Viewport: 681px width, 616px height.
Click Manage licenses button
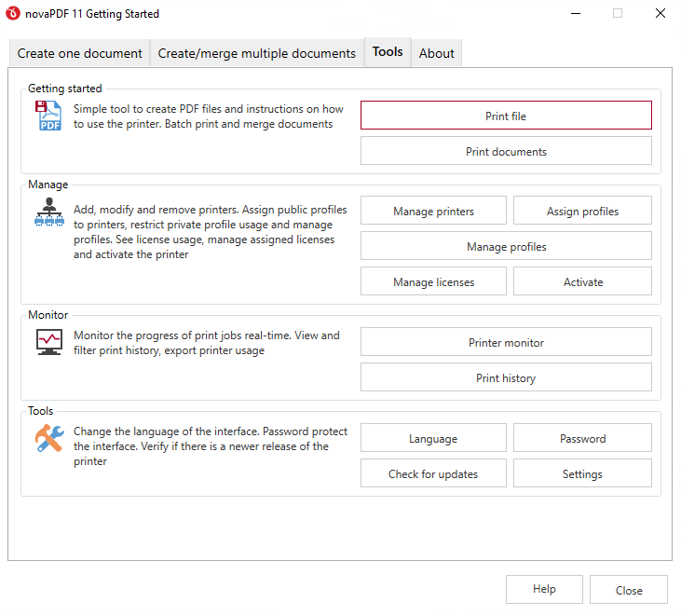point(433,281)
